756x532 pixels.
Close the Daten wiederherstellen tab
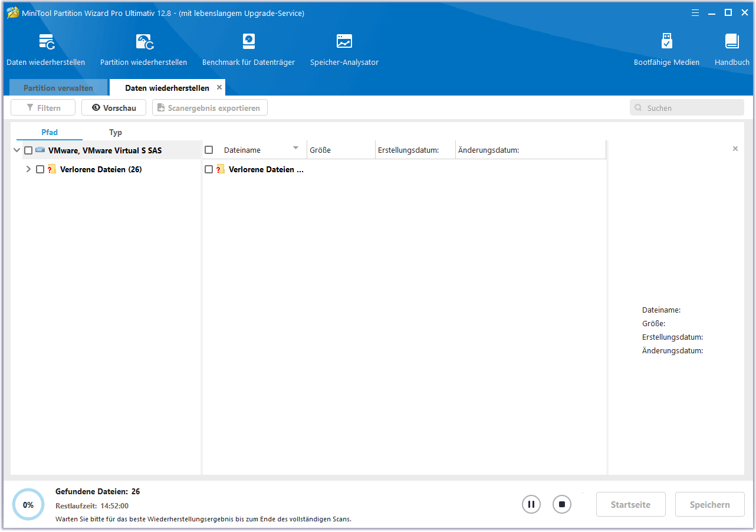219,87
